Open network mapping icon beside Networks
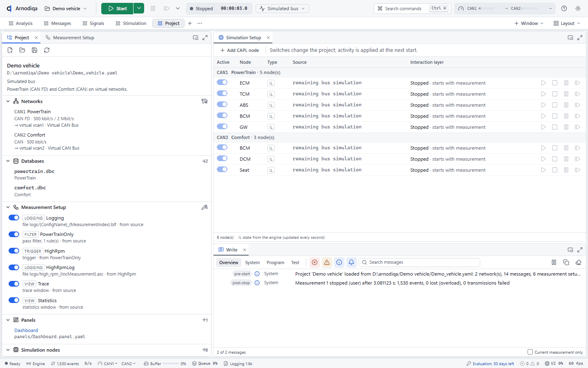The image size is (588, 368). coord(205,101)
